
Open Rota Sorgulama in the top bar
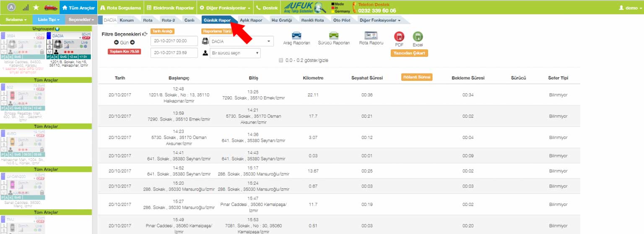point(120,8)
